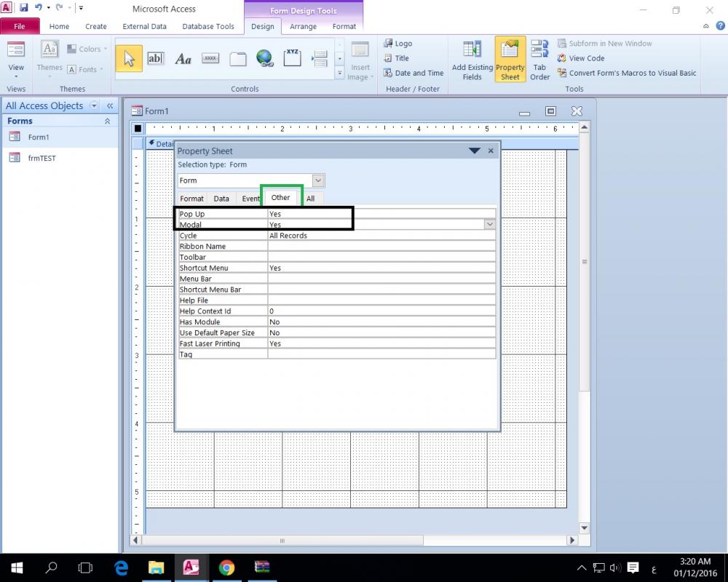Click the Tag property field
The width and height of the screenshot is (728, 582).
[381, 354]
